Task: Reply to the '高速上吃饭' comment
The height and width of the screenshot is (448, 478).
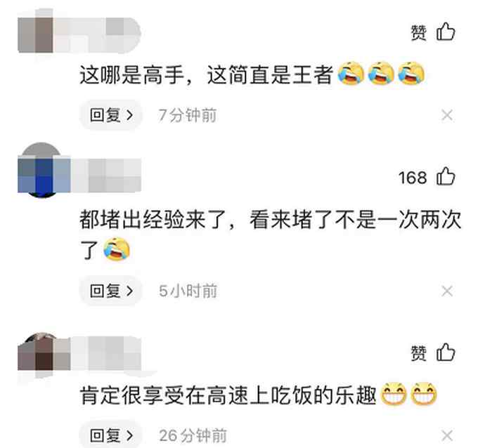Action: tap(111, 435)
